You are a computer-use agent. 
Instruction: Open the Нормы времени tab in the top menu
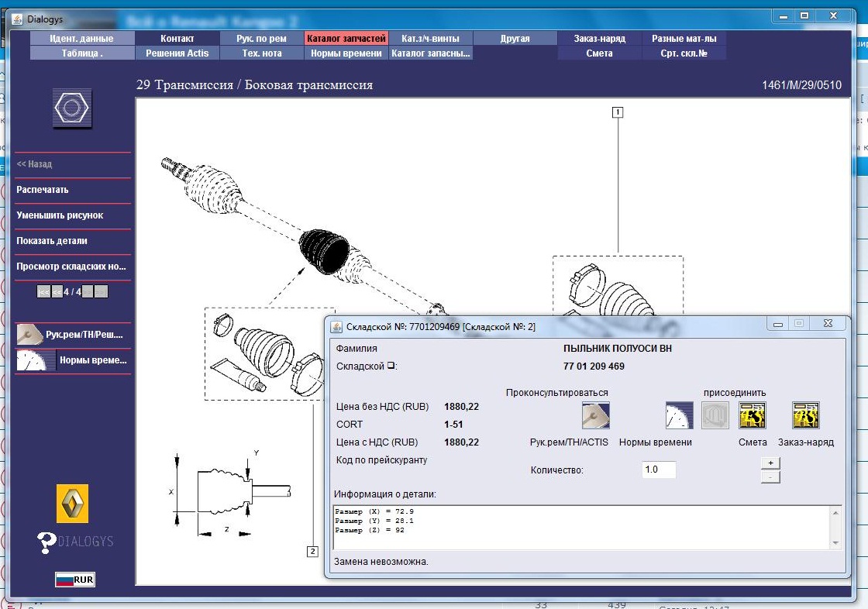346,53
